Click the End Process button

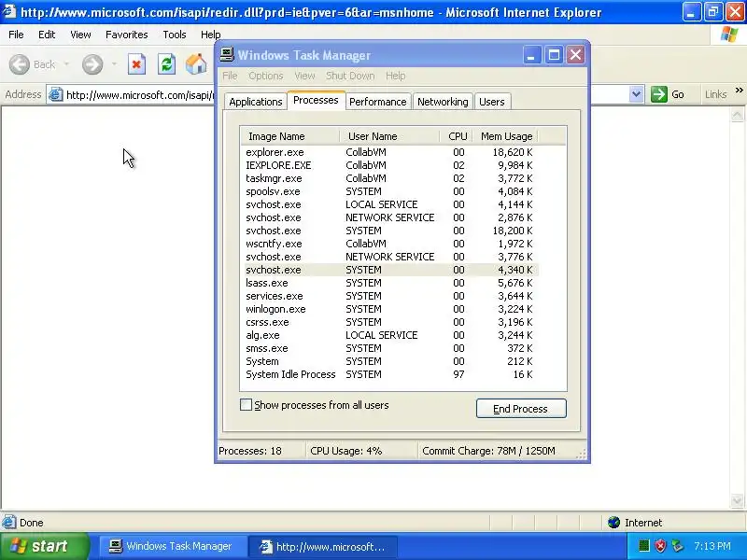tap(521, 409)
